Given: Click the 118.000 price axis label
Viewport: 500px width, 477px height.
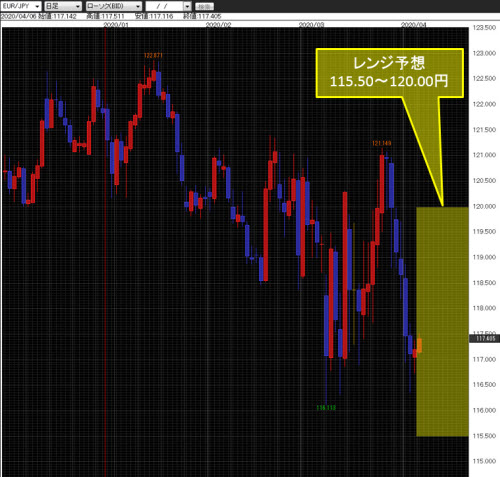Looking at the screenshot, I should (484, 308).
